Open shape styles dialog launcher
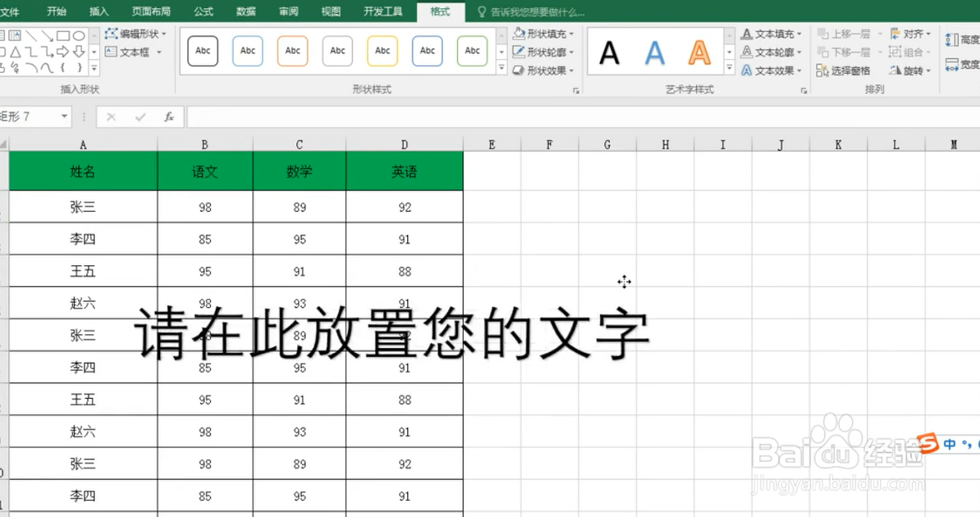980x517 pixels. (575, 90)
